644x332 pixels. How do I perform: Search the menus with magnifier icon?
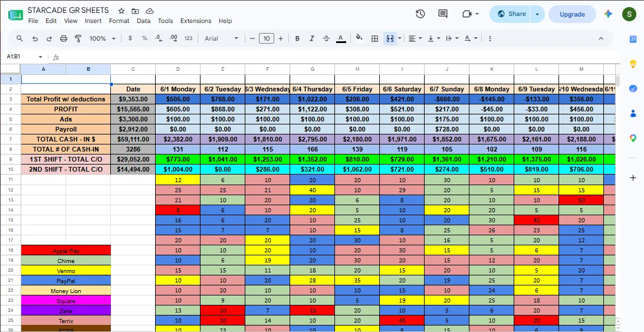(19, 38)
